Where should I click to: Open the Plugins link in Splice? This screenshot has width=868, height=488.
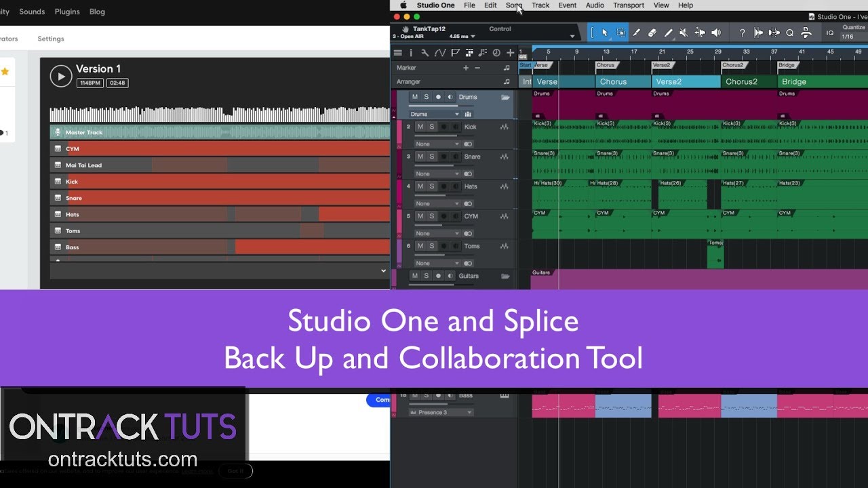(67, 12)
